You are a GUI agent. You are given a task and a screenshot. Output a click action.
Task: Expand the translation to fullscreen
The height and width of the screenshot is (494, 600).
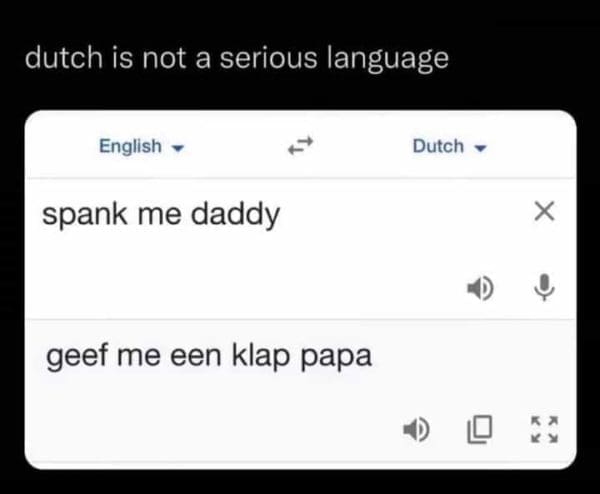pos(543,430)
